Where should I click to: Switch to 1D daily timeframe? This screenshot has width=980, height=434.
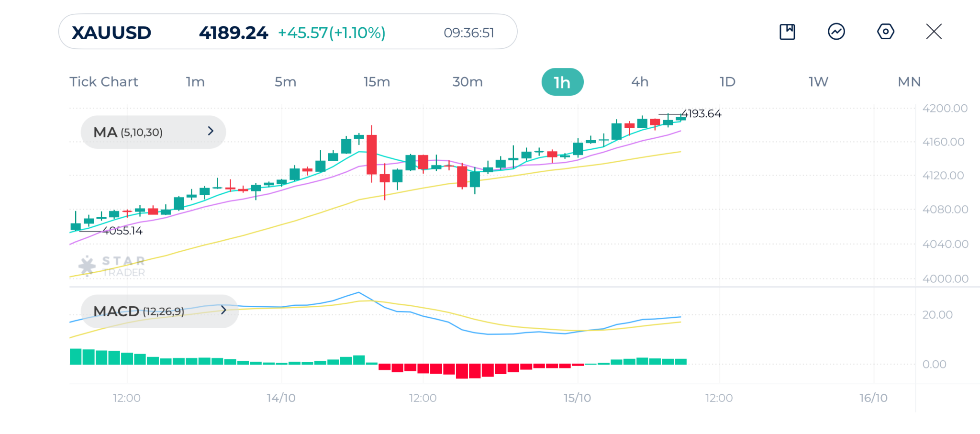coord(727,82)
